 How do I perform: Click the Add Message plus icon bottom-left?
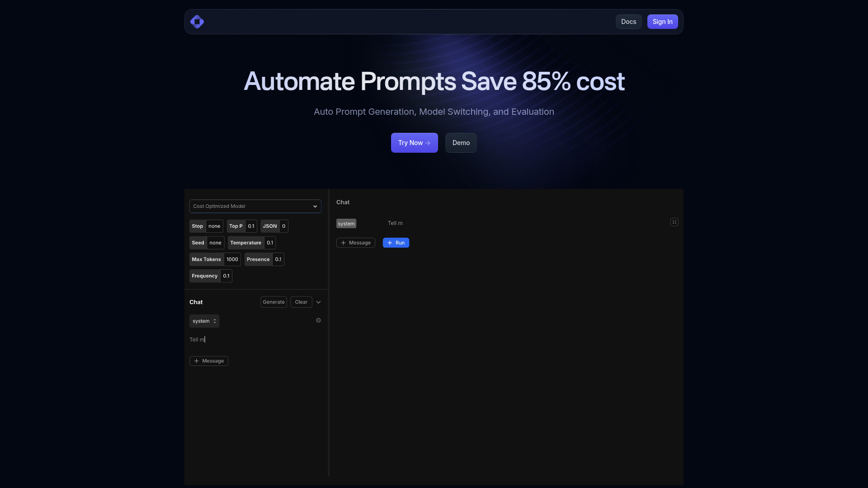pos(196,361)
